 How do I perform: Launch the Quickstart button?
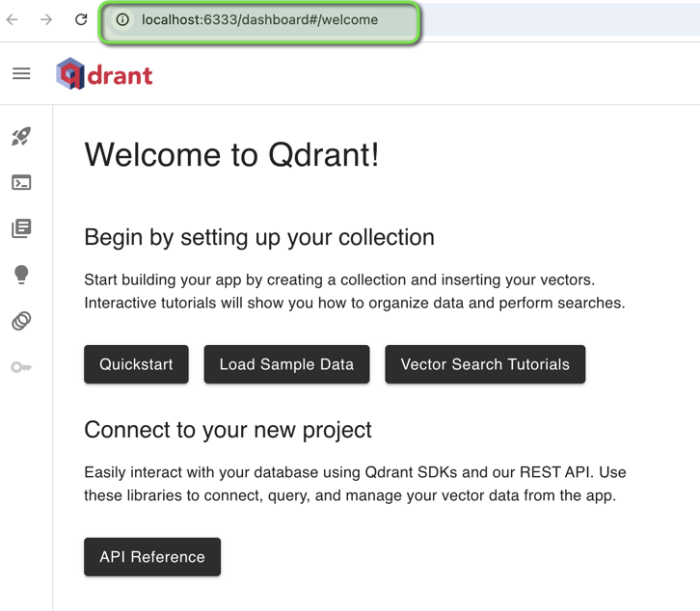(136, 364)
